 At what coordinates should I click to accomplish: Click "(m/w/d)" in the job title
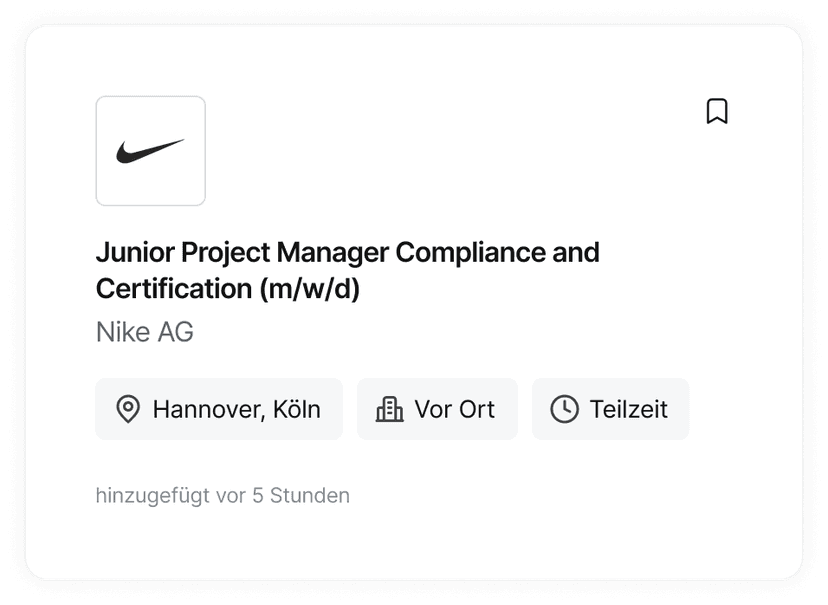(x=311, y=289)
